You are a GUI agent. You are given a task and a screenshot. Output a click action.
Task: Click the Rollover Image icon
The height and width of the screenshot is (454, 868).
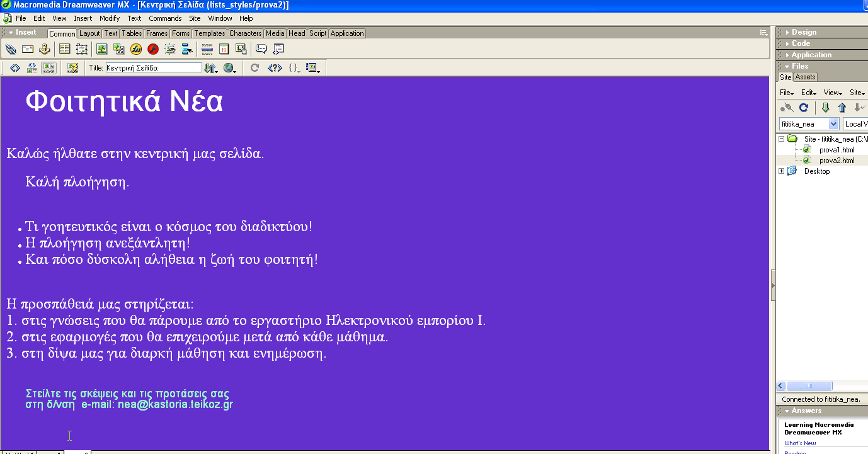click(169, 48)
